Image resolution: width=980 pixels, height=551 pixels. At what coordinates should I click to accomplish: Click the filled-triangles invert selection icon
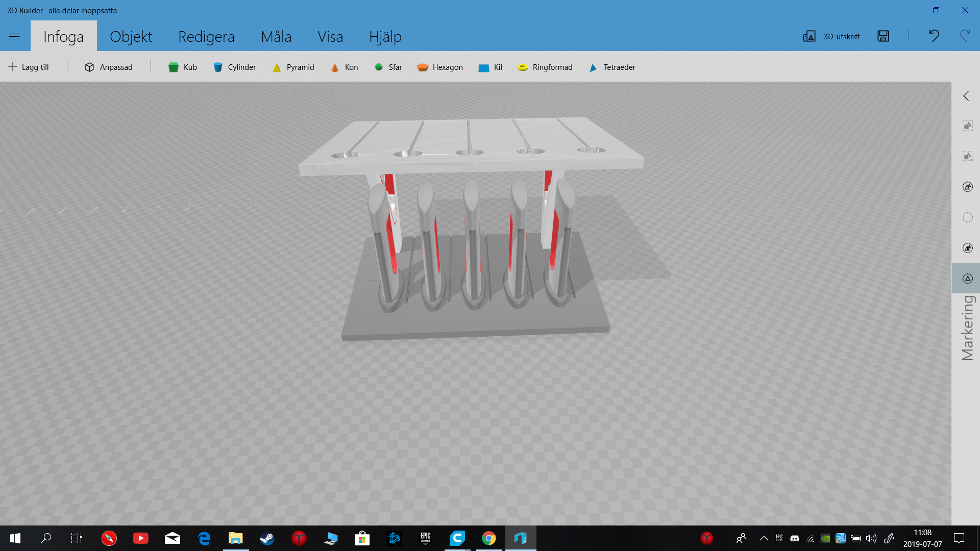pos(967,248)
